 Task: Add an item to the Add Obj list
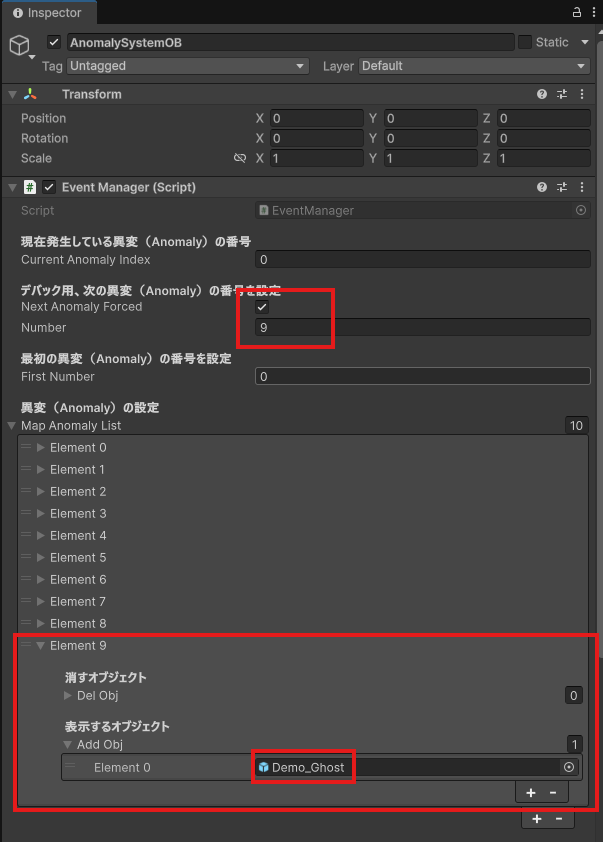click(531, 793)
